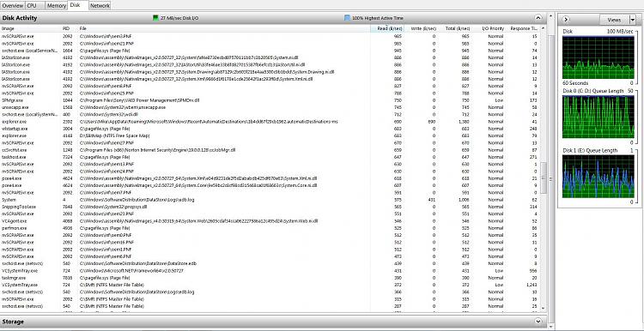
Task: Click the System.Core.ni.dll file path
Action: 198,185
